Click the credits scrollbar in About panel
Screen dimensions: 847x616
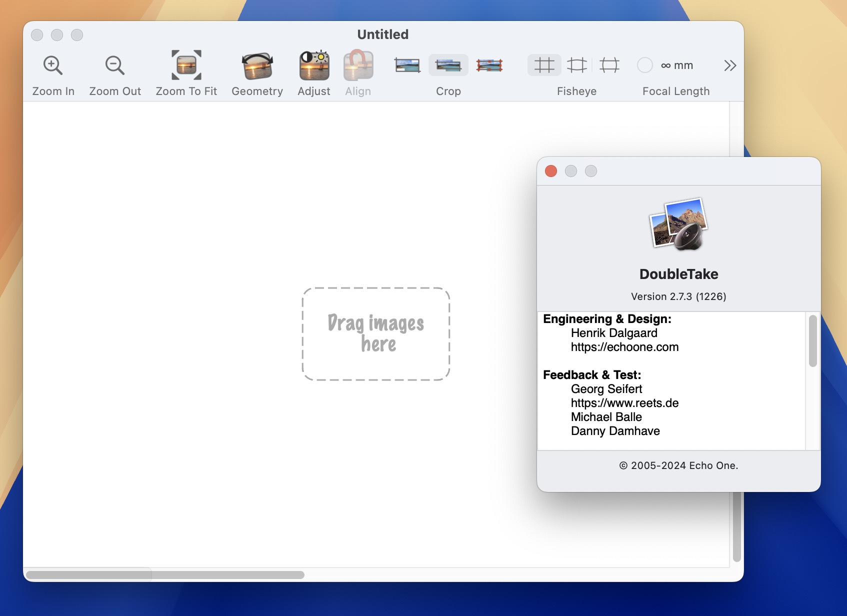tap(813, 340)
